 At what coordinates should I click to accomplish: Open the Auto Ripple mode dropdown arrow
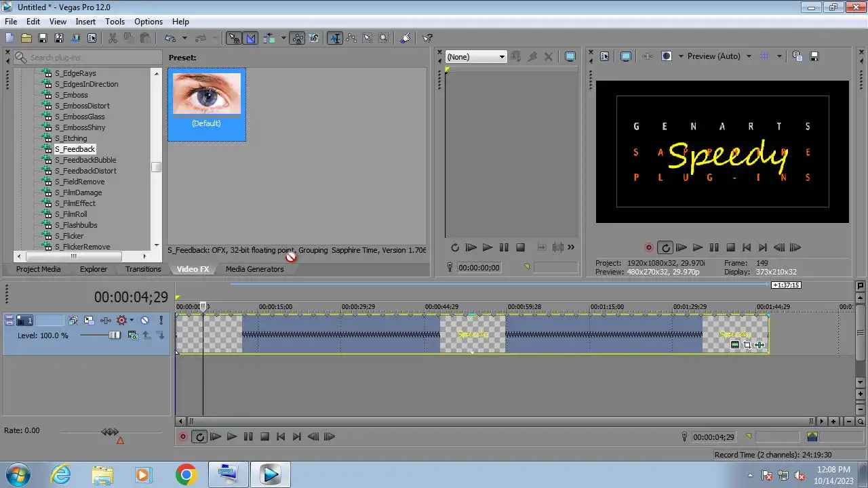(283, 39)
